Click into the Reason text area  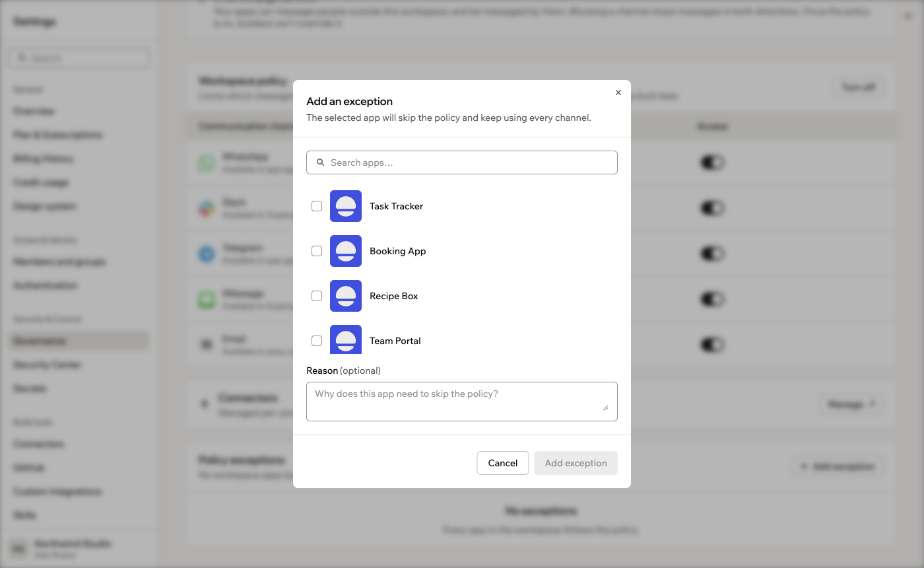coord(462,402)
